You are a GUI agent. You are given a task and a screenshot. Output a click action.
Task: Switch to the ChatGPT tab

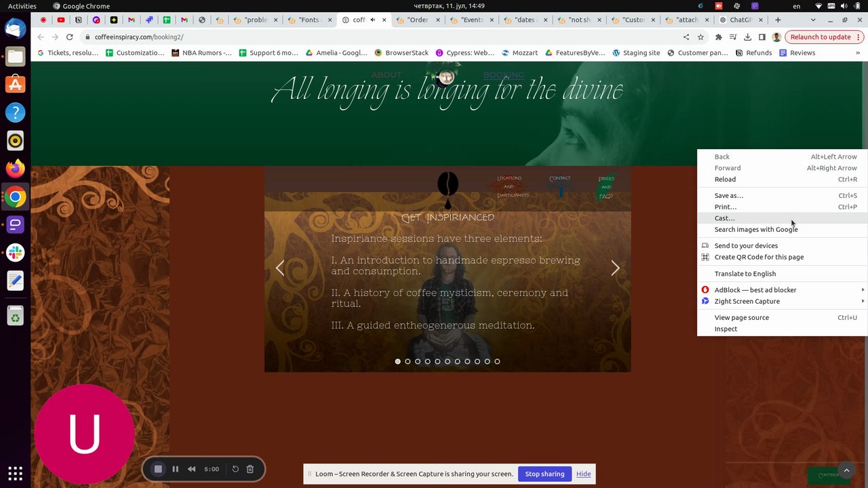(743, 20)
